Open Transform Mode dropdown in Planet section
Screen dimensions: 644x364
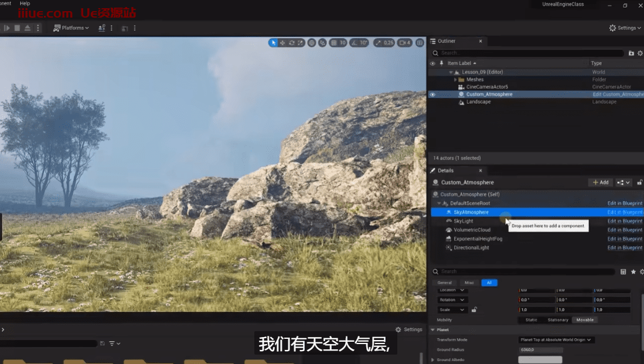[x=556, y=340]
